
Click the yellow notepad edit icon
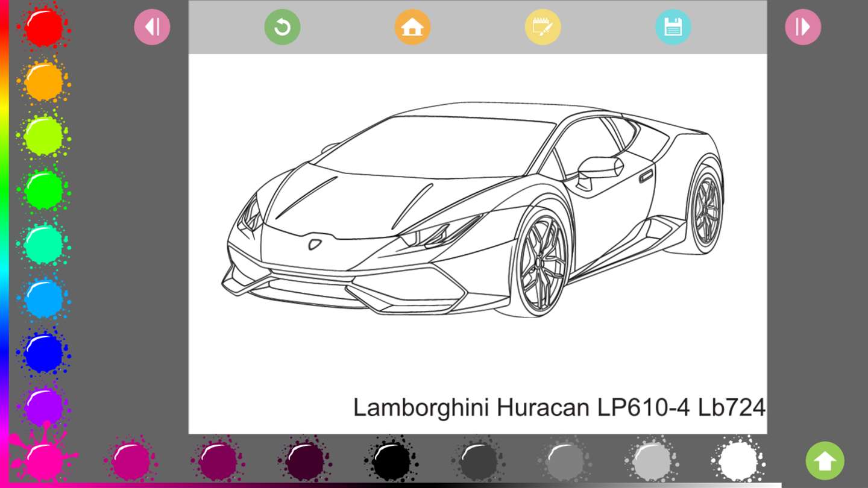tap(542, 27)
